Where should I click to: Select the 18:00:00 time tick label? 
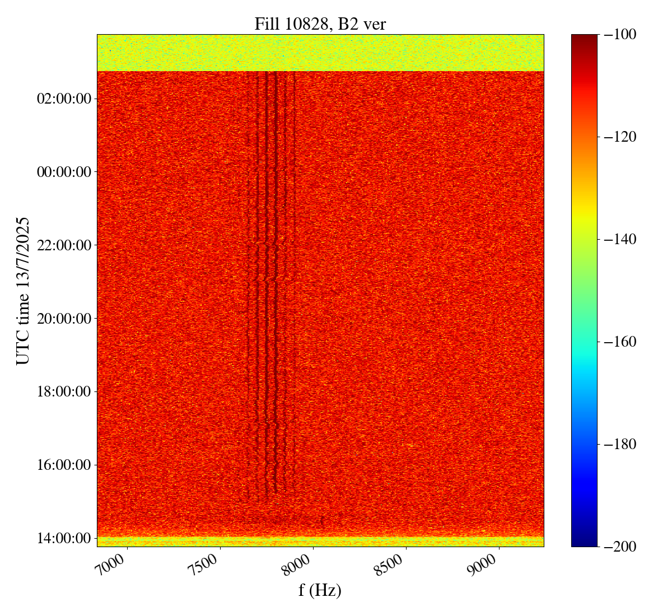63,391
